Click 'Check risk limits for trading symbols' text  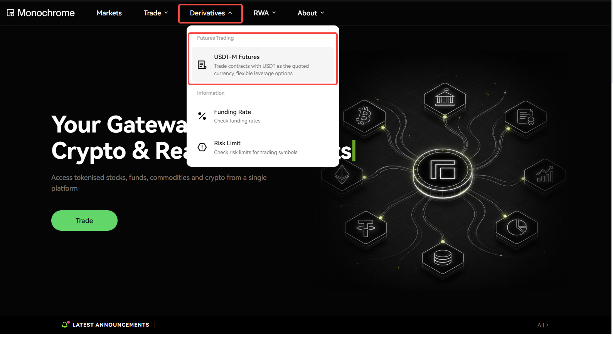(x=256, y=152)
